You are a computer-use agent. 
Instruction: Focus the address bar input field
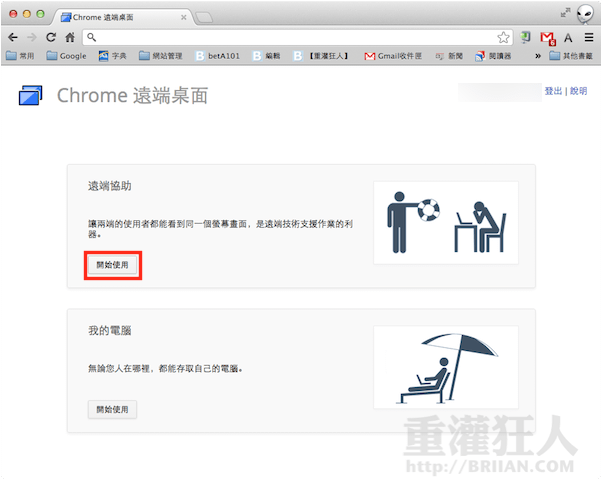[x=290, y=36]
